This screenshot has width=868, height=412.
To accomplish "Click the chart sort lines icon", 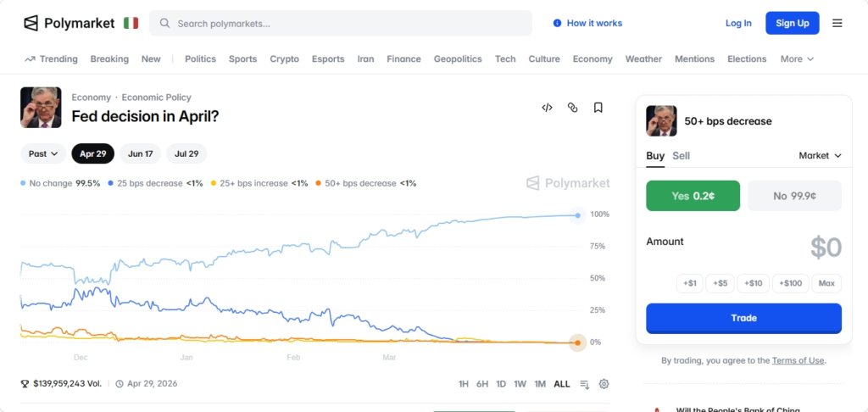I will point(585,384).
